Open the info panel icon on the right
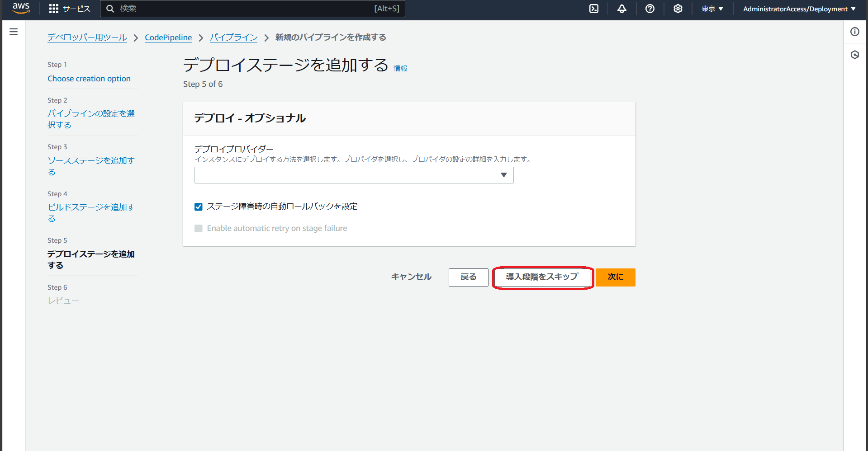Screen dimensions: 868x451 point(854,32)
